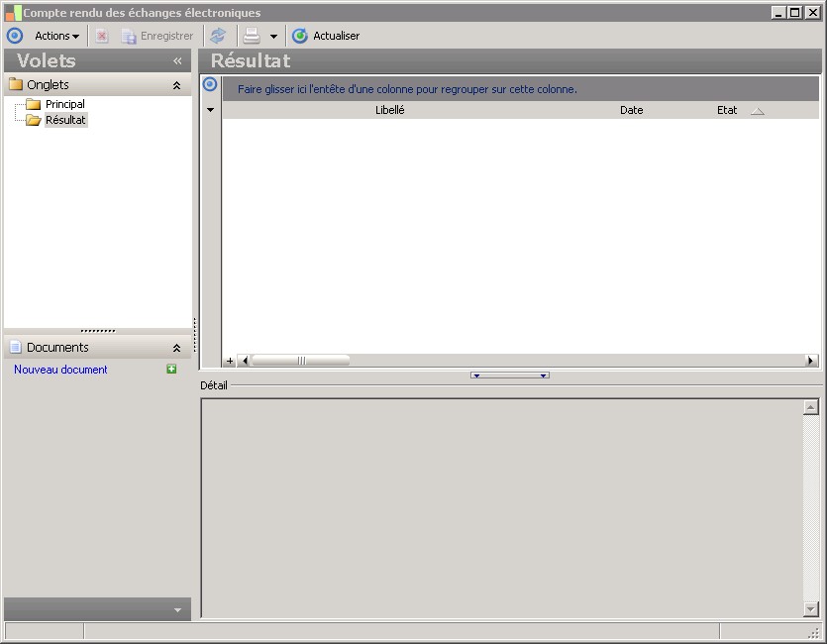The width and height of the screenshot is (827, 644).
Task: Close the Compte rendu window
Action: tap(813, 13)
